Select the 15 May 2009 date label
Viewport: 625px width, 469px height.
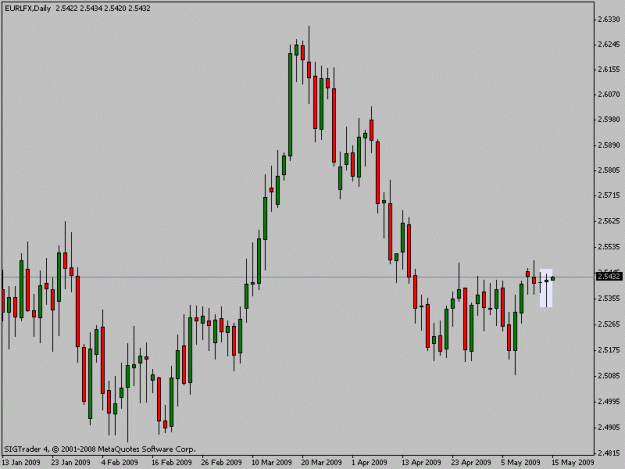[x=573, y=462]
